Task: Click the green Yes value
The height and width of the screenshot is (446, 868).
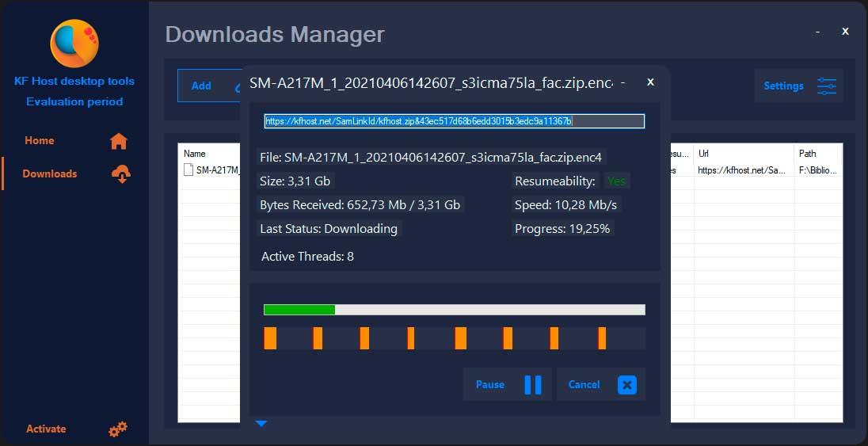Action: [617, 181]
